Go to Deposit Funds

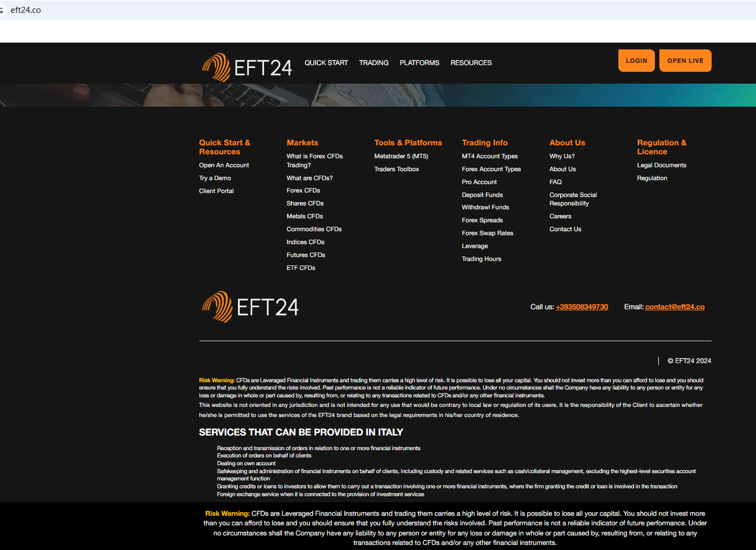(482, 195)
